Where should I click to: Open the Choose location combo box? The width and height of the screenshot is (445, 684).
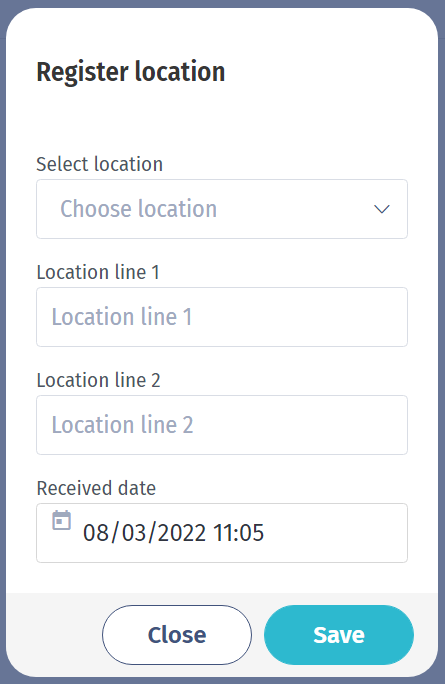[x=222, y=209]
